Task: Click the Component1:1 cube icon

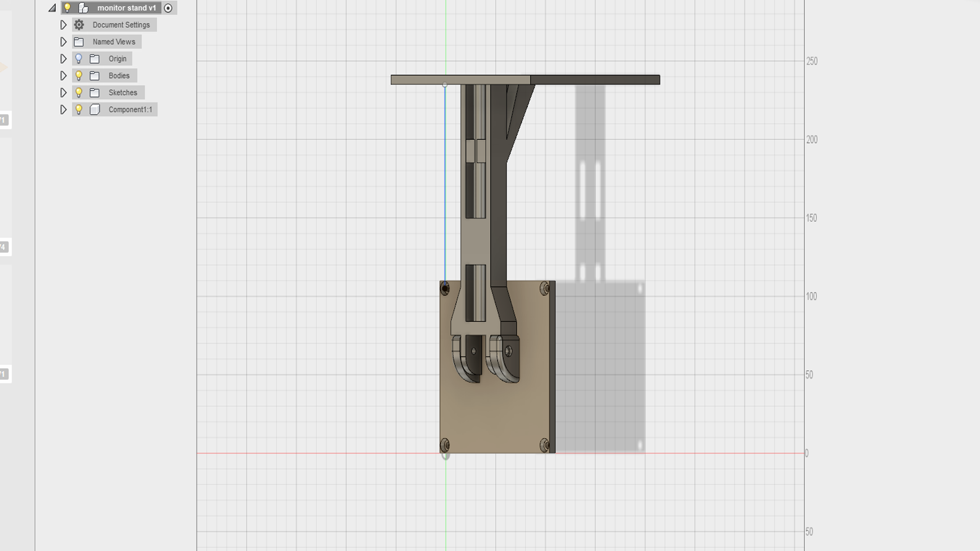Action: coord(95,110)
